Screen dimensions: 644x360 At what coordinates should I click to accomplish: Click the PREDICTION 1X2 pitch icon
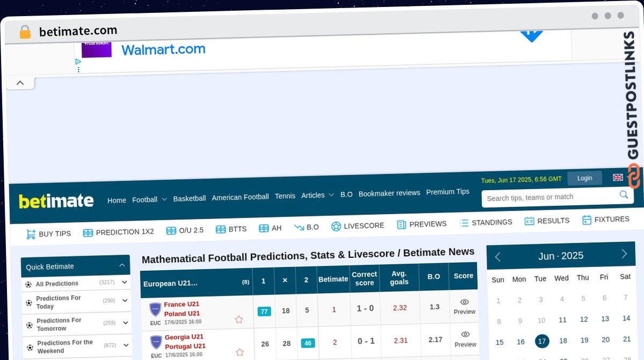(x=88, y=233)
